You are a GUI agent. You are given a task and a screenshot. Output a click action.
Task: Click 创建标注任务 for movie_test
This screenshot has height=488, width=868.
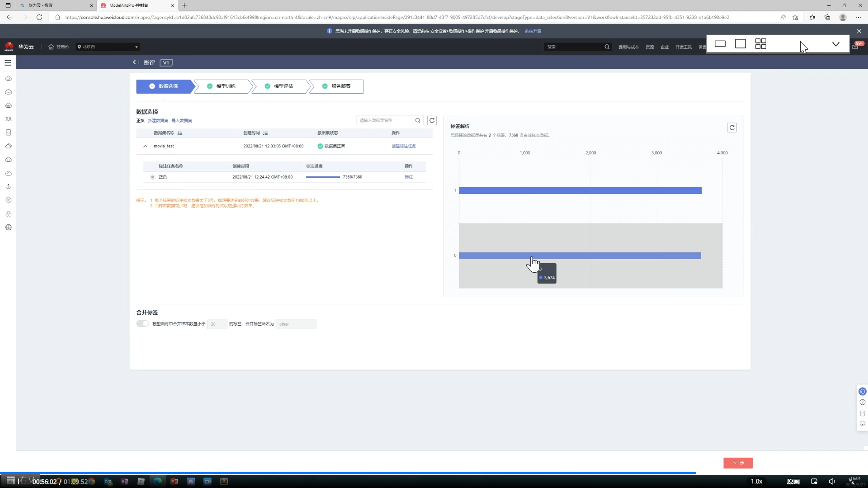coord(404,146)
